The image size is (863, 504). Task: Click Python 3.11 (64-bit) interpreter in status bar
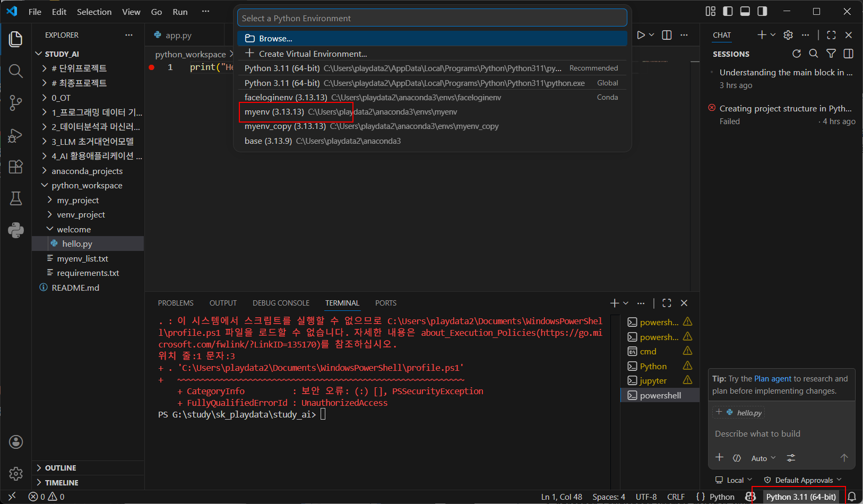pos(801,497)
